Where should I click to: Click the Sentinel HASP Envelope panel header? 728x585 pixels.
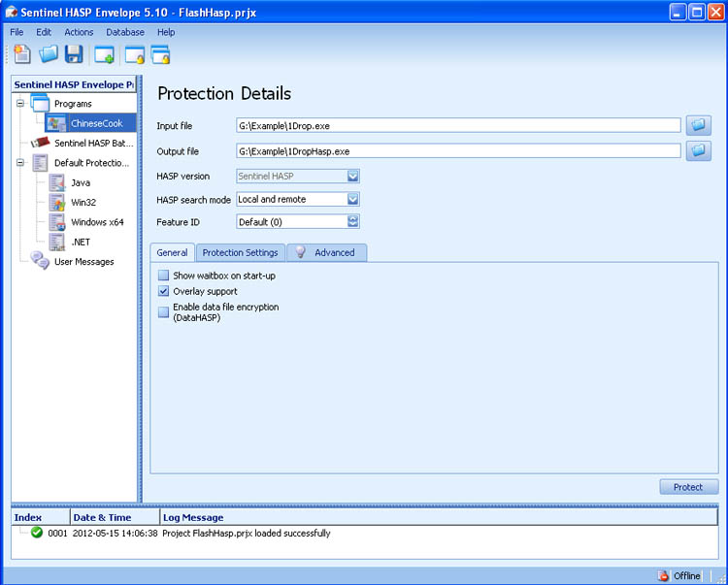click(x=74, y=84)
